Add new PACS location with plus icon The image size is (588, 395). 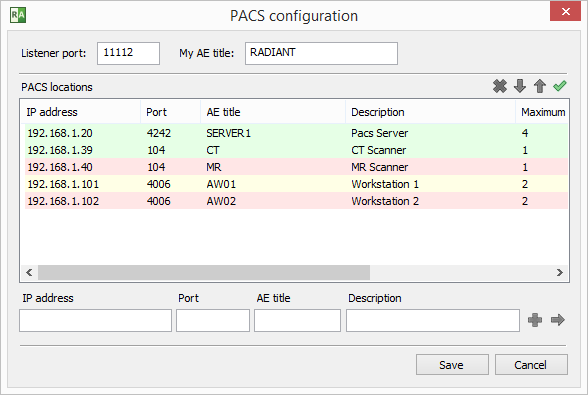(x=535, y=320)
